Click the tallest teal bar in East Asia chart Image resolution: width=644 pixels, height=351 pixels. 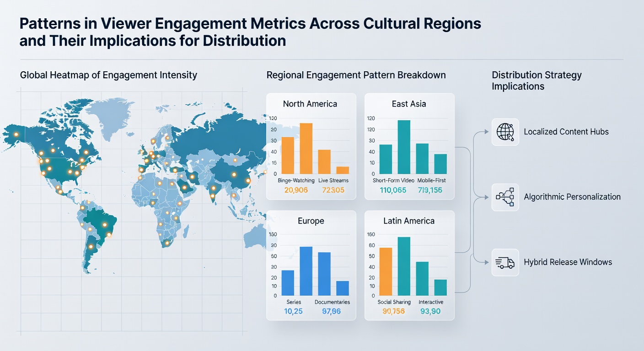pyautogui.click(x=404, y=147)
